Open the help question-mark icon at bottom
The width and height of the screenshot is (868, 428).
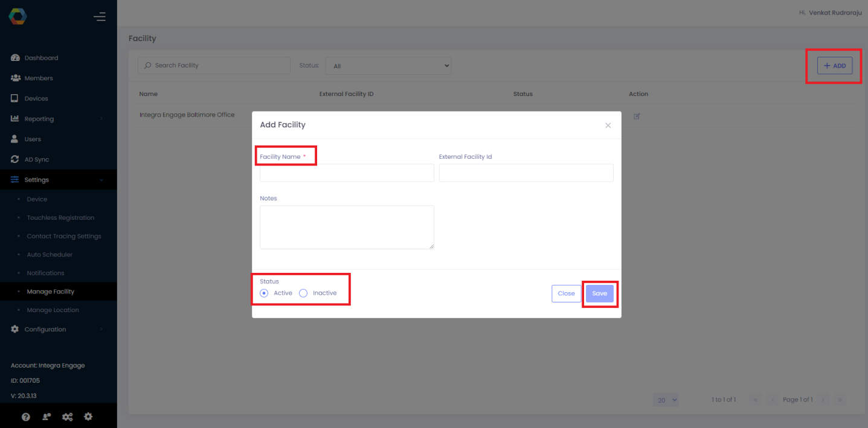[x=25, y=417]
